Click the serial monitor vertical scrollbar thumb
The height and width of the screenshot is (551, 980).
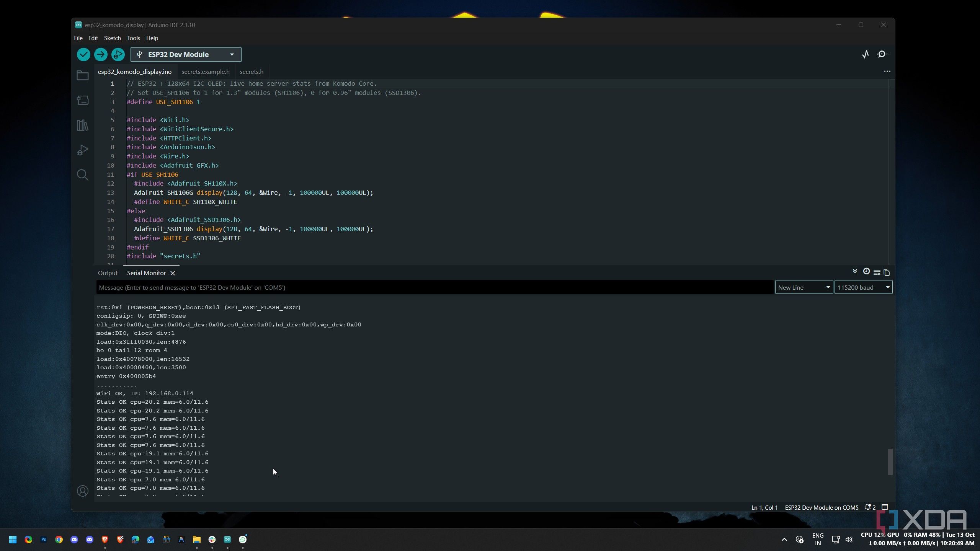point(890,462)
